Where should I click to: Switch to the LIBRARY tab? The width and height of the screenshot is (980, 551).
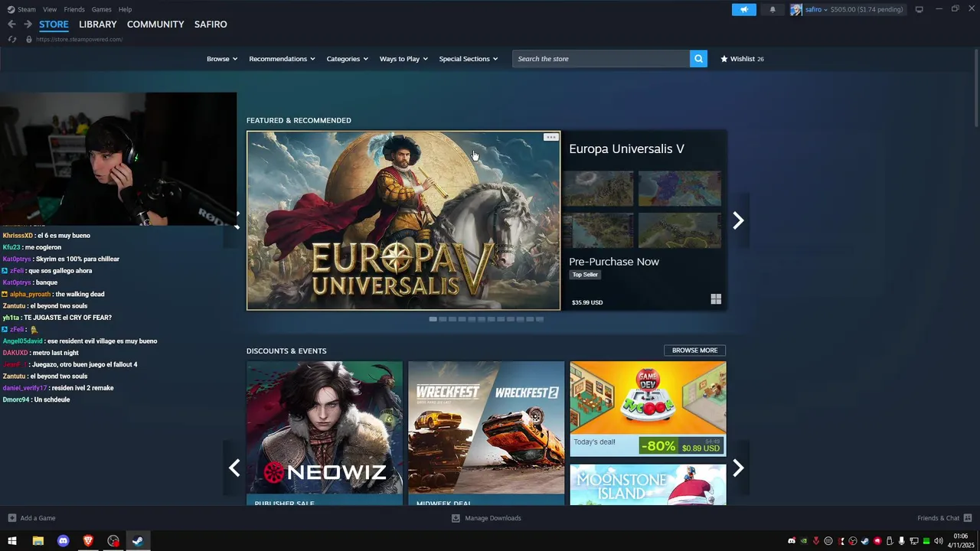[98, 24]
